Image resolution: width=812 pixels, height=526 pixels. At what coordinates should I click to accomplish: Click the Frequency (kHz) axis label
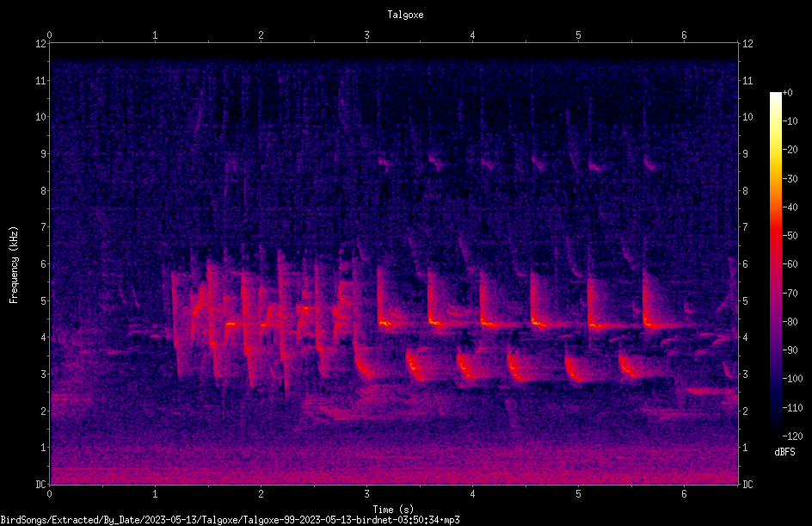point(14,265)
